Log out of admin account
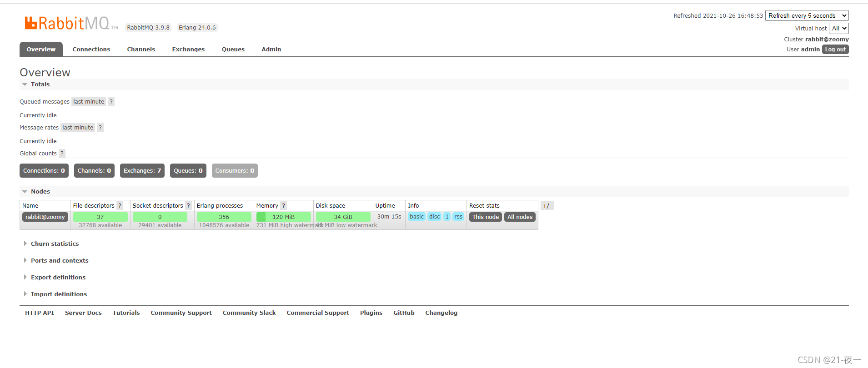 coord(835,50)
